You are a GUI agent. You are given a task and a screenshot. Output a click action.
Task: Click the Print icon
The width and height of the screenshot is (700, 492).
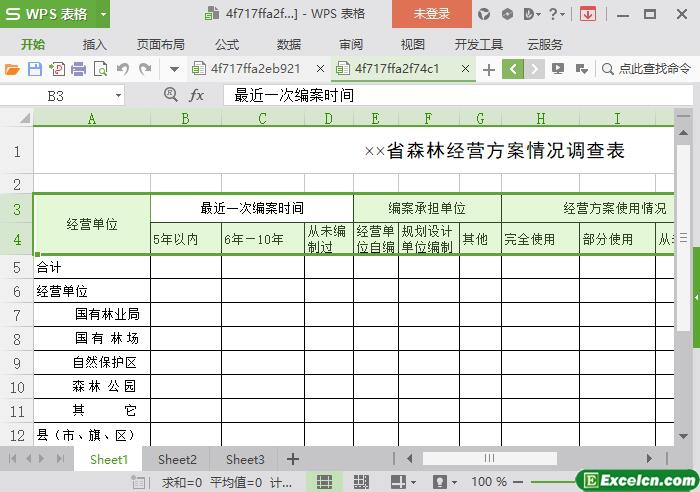click(79, 69)
